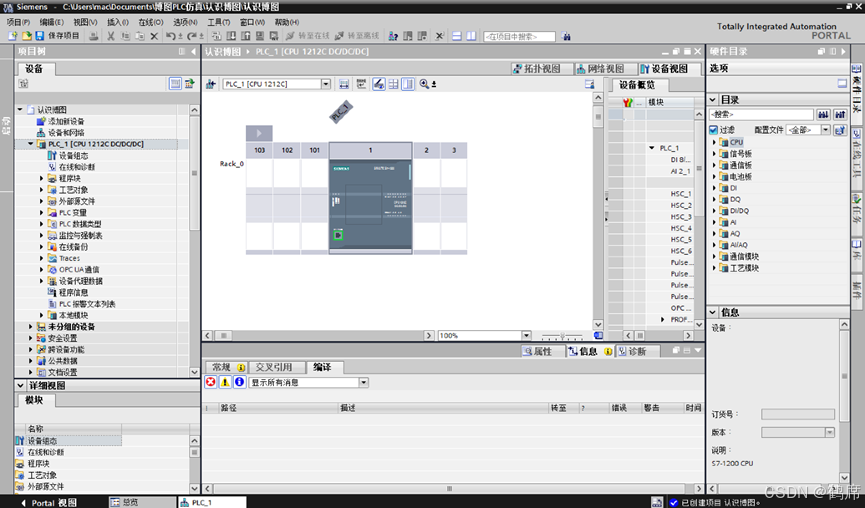Collapse the 详细视图 detail view panel

click(20, 385)
